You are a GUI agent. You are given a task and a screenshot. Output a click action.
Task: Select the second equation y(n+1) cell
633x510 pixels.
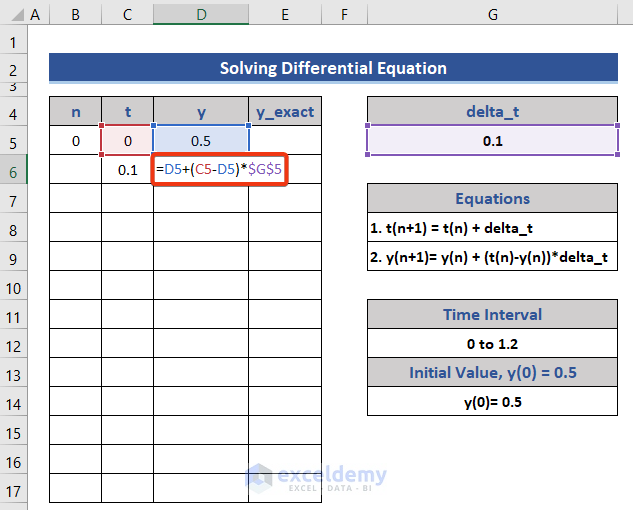[x=493, y=257]
